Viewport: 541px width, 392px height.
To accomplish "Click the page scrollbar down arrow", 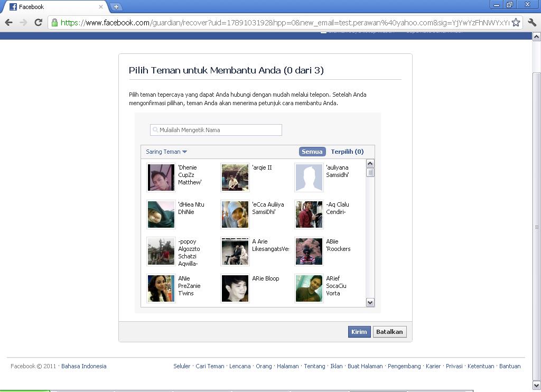I will click(x=537, y=385).
